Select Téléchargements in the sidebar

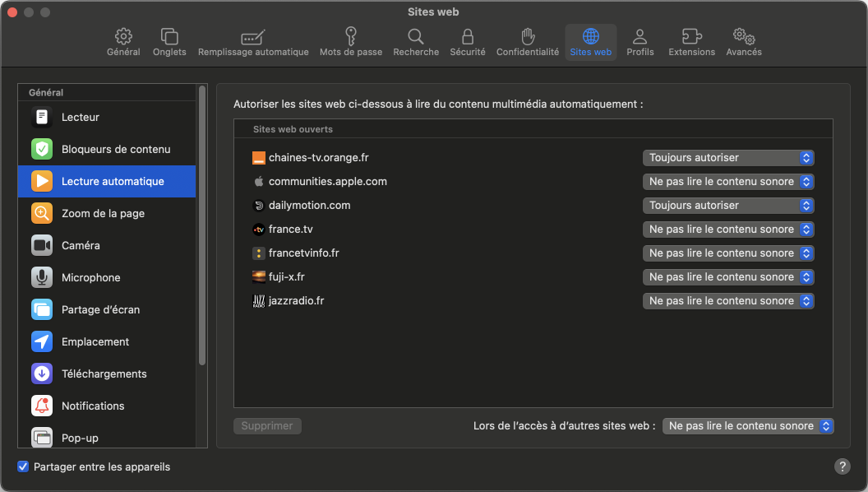pyautogui.click(x=104, y=374)
